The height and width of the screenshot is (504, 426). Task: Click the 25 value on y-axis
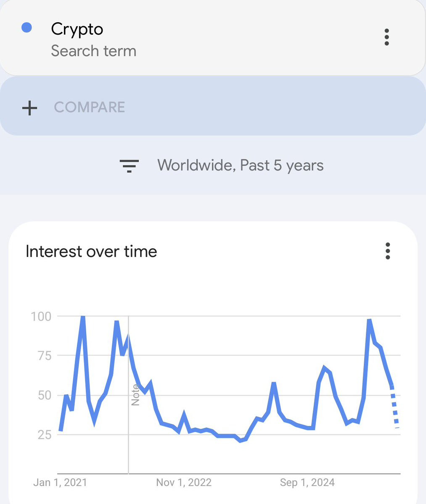(44, 435)
